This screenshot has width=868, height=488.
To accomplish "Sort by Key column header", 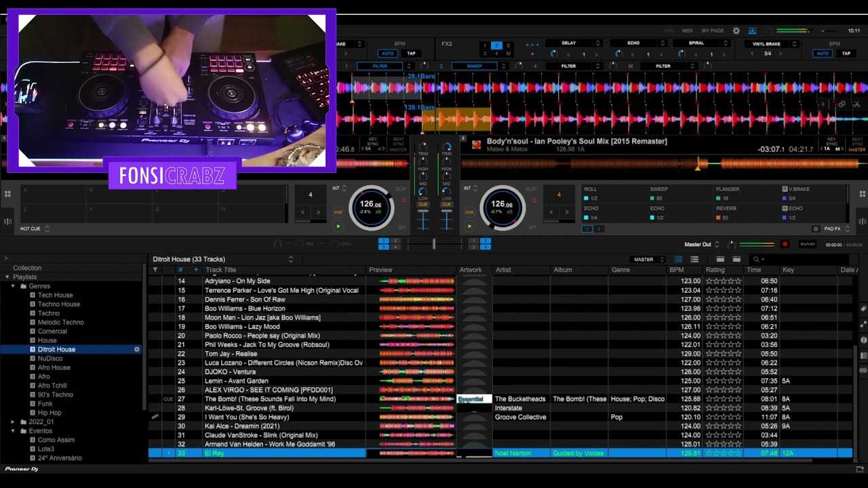I will coord(809,270).
